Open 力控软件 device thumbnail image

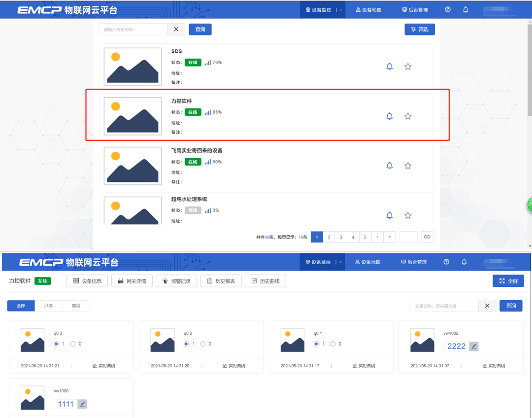tap(133, 116)
